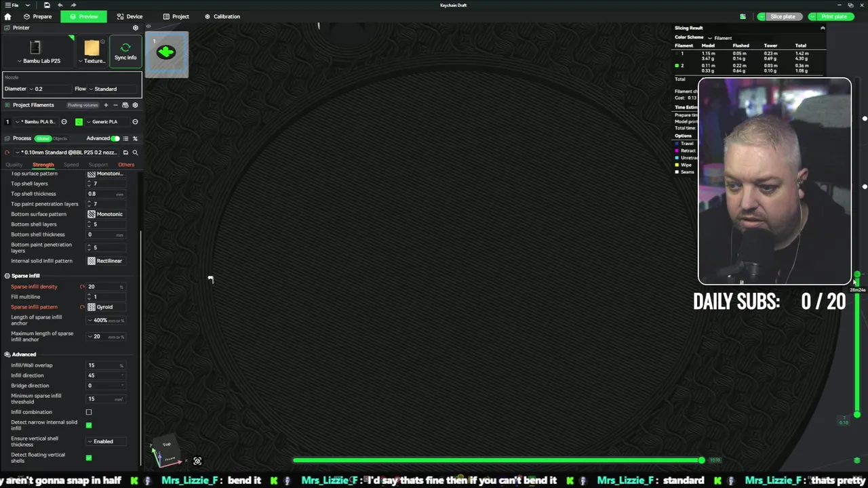This screenshot has height=488, width=868.
Task: Open Sparse infill pattern Gyroid dropdown
Action: (x=106, y=307)
